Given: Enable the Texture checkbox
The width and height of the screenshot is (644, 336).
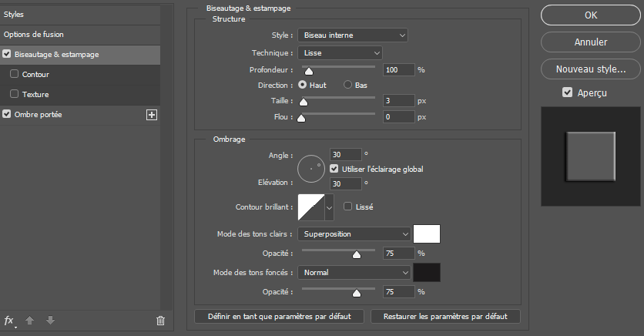Looking at the screenshot, I should pos(15,94).
